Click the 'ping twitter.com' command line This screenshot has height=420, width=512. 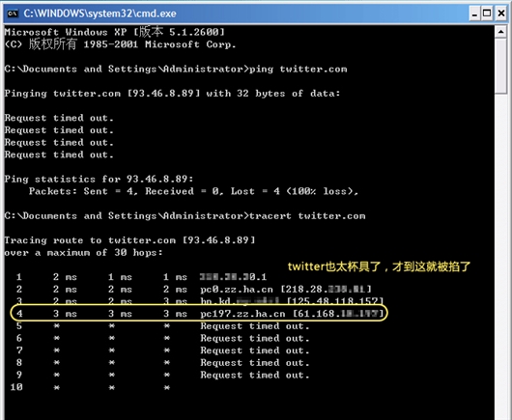click(x=176, y=70)
